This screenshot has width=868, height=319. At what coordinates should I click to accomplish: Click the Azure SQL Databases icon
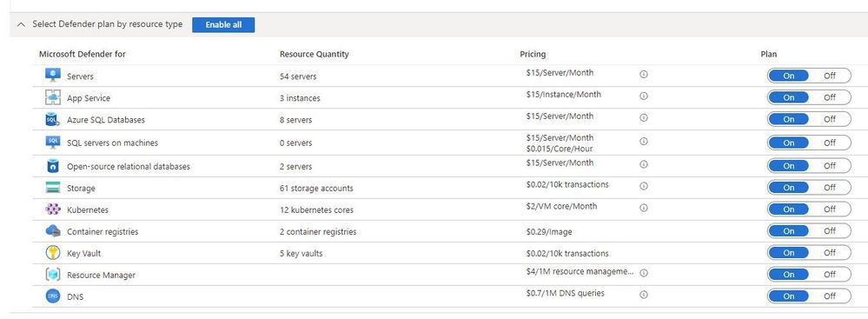[x=53, y=119]
